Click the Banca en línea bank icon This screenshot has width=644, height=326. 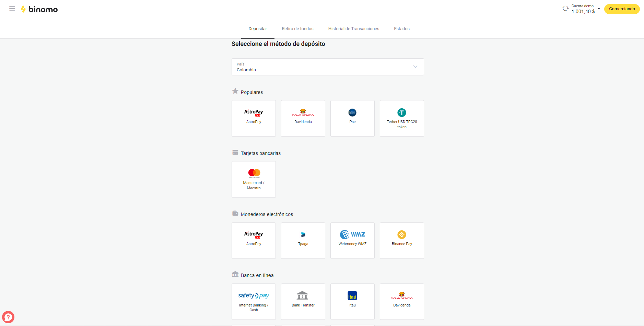coord(235,274)
